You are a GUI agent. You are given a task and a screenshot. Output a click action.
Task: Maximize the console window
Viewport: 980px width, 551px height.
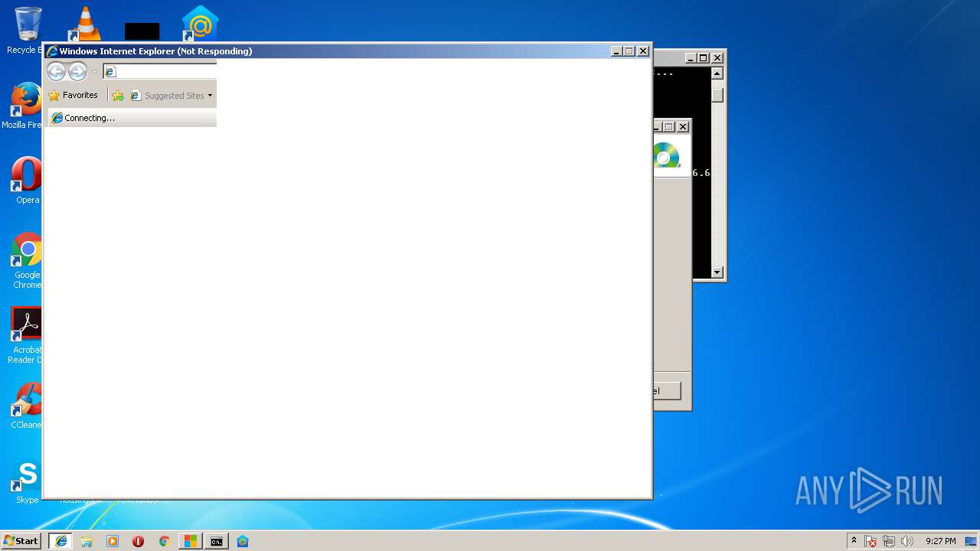click(704, 57)
